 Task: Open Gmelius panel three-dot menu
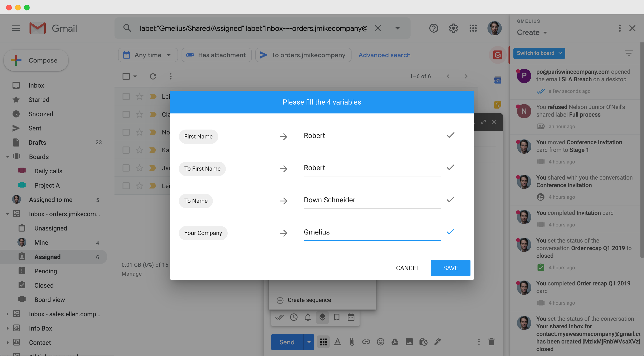click(619, 28)
